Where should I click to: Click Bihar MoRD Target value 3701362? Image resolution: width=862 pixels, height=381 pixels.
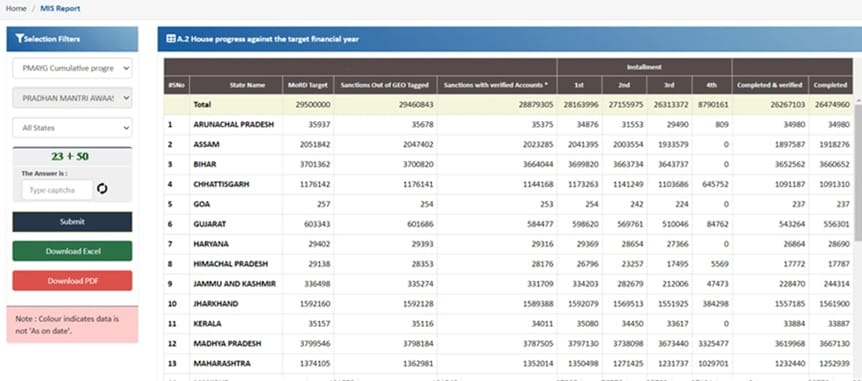click(x=315, y=164)
